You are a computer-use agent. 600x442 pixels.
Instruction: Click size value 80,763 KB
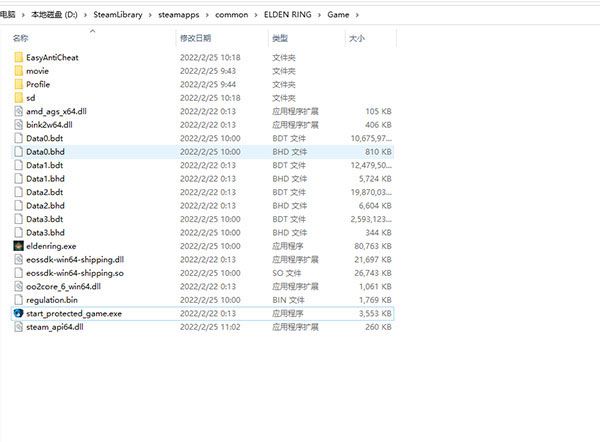373,246
